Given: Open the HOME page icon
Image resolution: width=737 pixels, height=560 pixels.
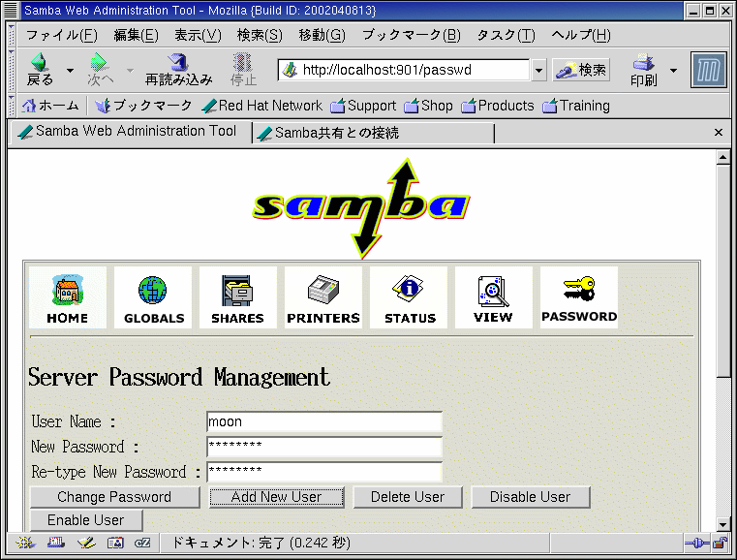Looking at the screenshot, I should coord(67,297).
